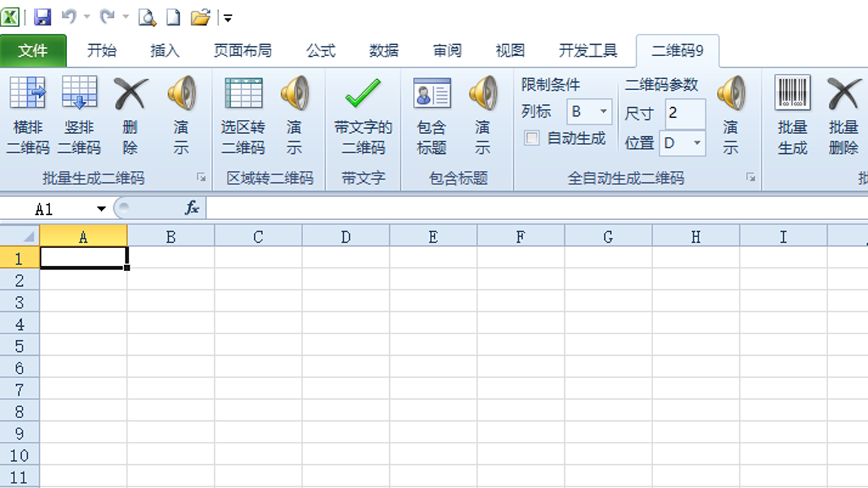
Task: Enable the 自动生成 checkbox
Action: [532, 138]
